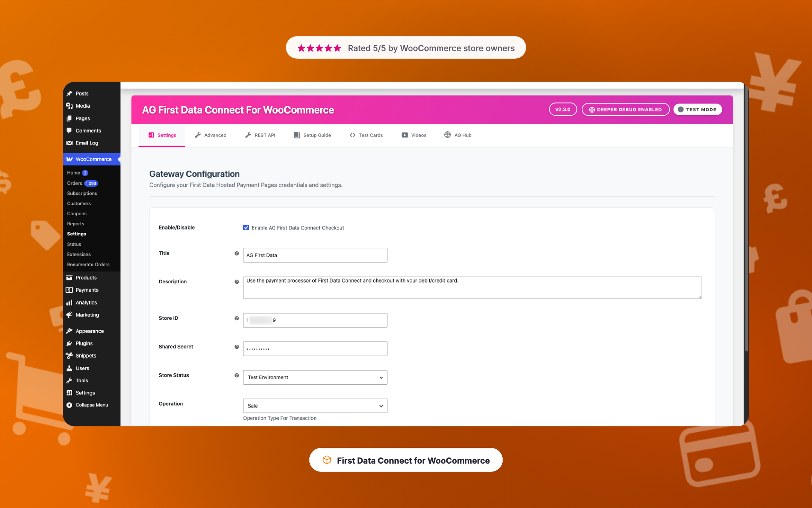The image size is (812, 508).
Task: Open the REST API tab
Action: pos(260,135)
